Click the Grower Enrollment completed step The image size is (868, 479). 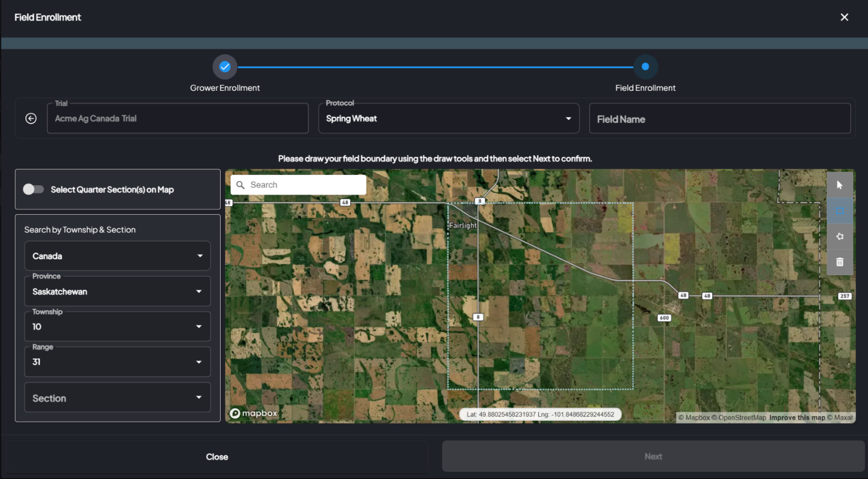tap(225, 67)
